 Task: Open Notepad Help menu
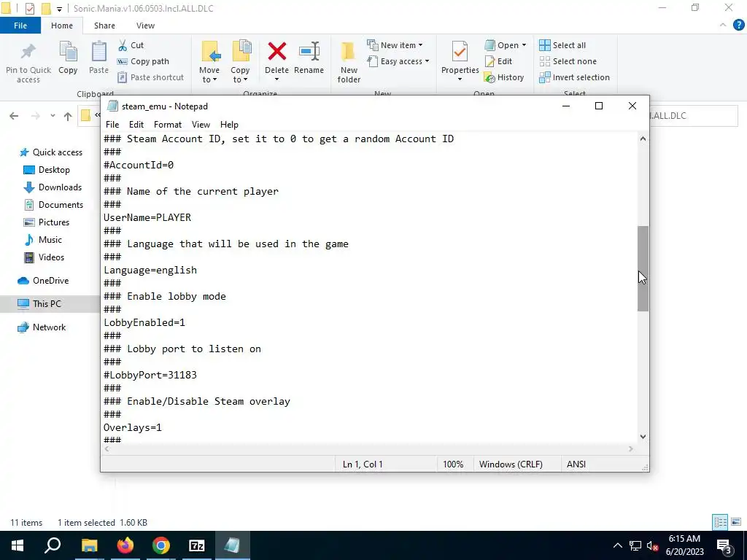229,124
